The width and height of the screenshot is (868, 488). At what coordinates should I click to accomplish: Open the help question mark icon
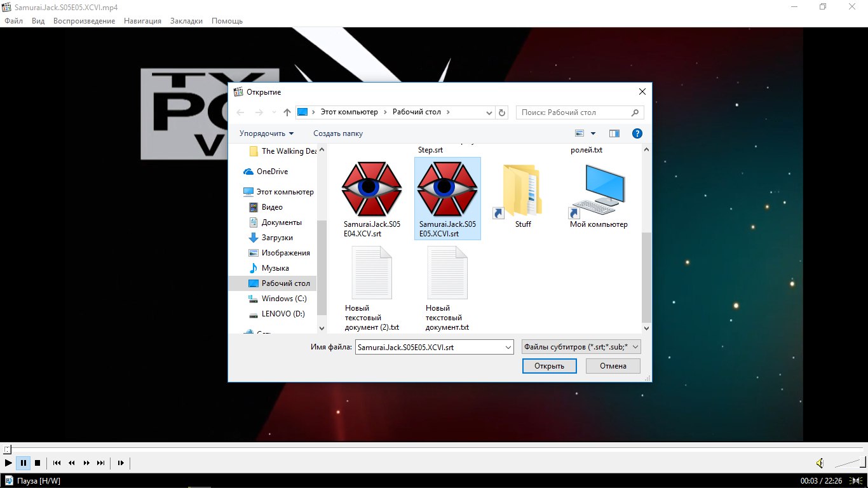pos(637,133)
